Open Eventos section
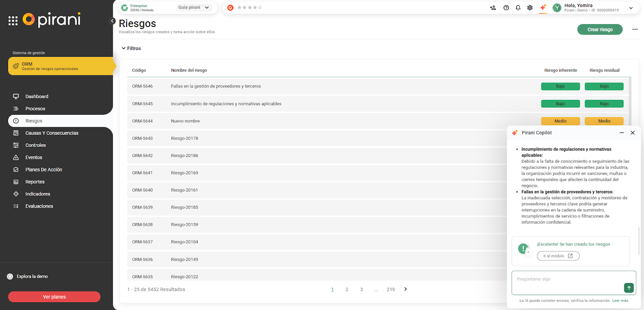The width and height of the screenshot is (644, 310). [x=33, y=157]
